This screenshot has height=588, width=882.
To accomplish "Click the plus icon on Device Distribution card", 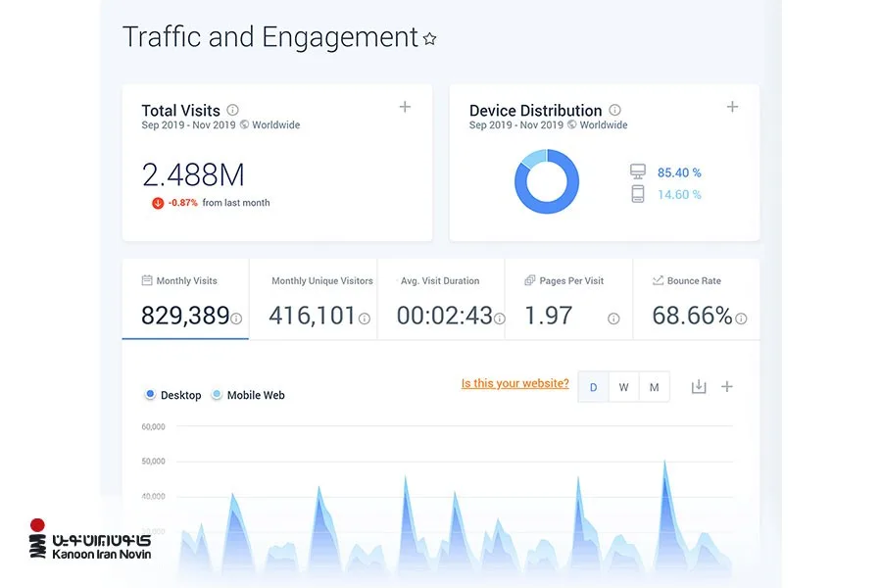I will (x=732, y=107).
